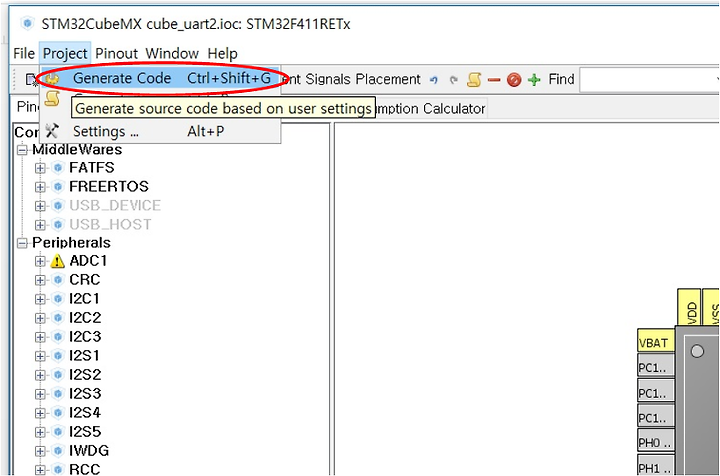Click the blue icon beside FATFS
Viewport: 720px width, 476px height.
point(57,168)
